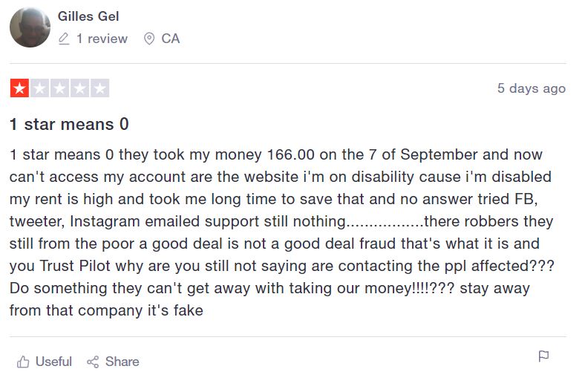Open the Gilles Gel reviewer name
The width and height of the screenshot is (588, 392).
point(88,16)
